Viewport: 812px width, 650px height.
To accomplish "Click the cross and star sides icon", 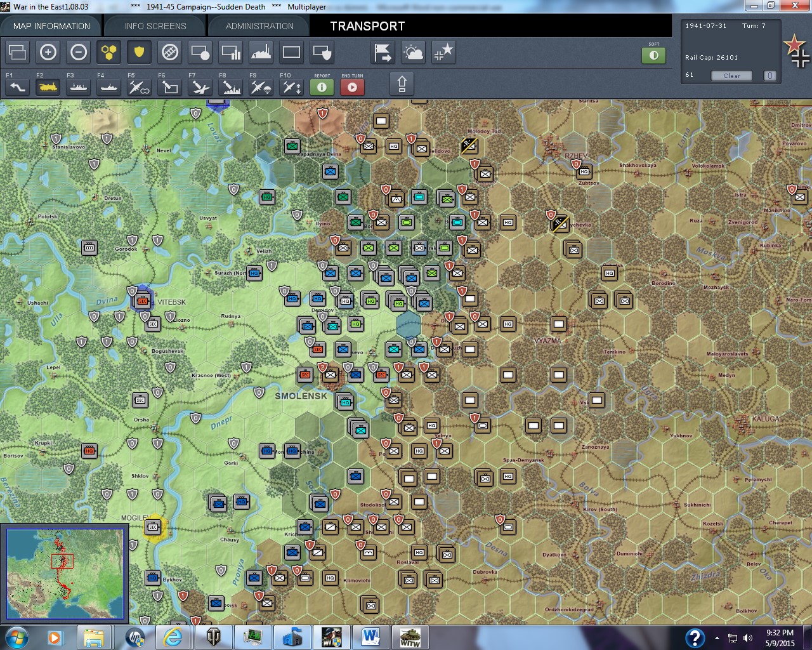I will (443, 52).
